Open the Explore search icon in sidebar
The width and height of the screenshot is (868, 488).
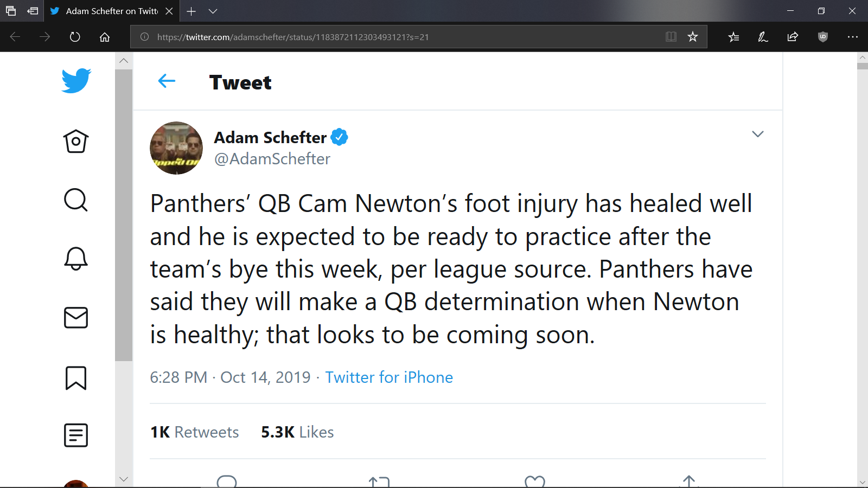tap(76, 200)
